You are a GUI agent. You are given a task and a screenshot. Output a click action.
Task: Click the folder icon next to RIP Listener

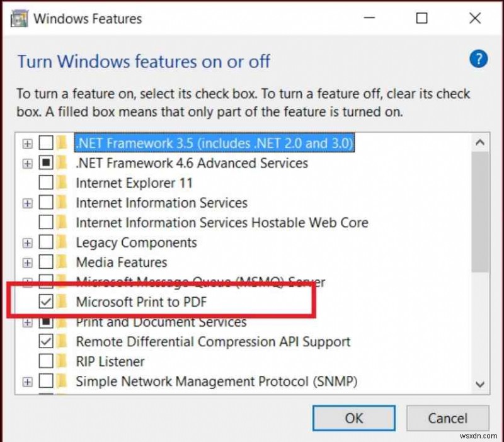[x=64, y=361]
